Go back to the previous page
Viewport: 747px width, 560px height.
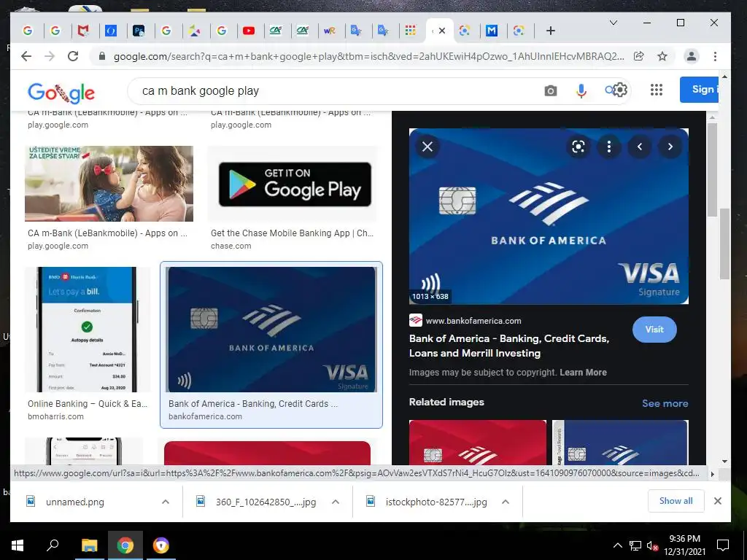(26, 56)
